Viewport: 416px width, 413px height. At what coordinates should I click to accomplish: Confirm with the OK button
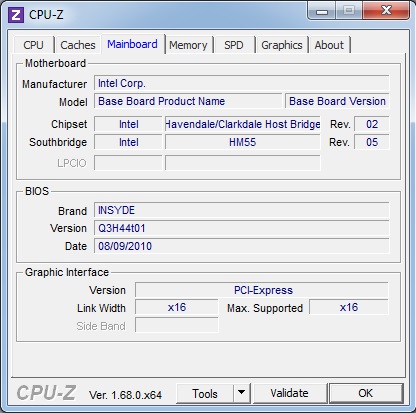pos(366,393)
